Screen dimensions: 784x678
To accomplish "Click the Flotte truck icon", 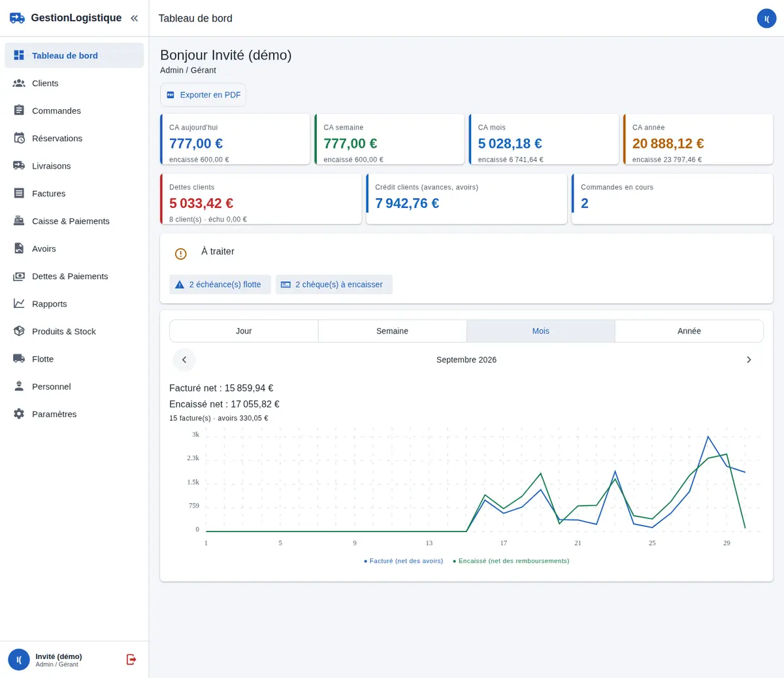I will pos(19,359).
